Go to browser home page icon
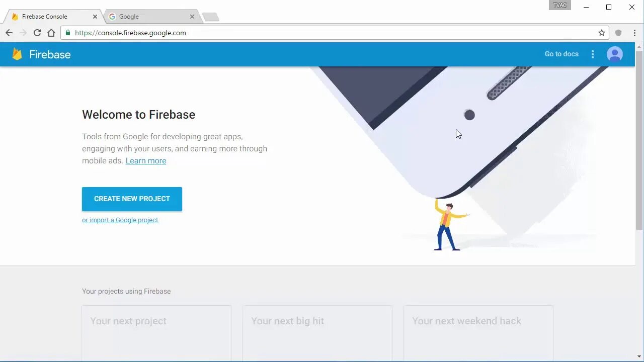The image size is (644, 362). pos(51,33)
